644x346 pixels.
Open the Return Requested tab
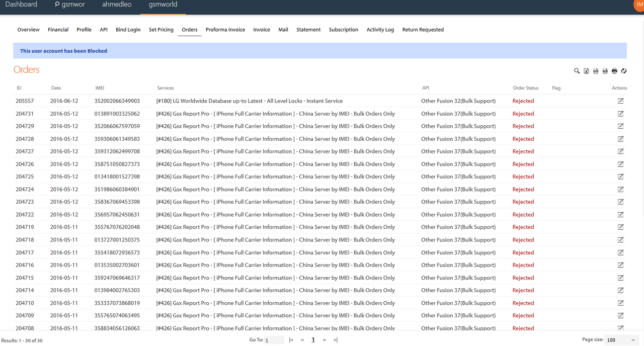click(423, 30)
